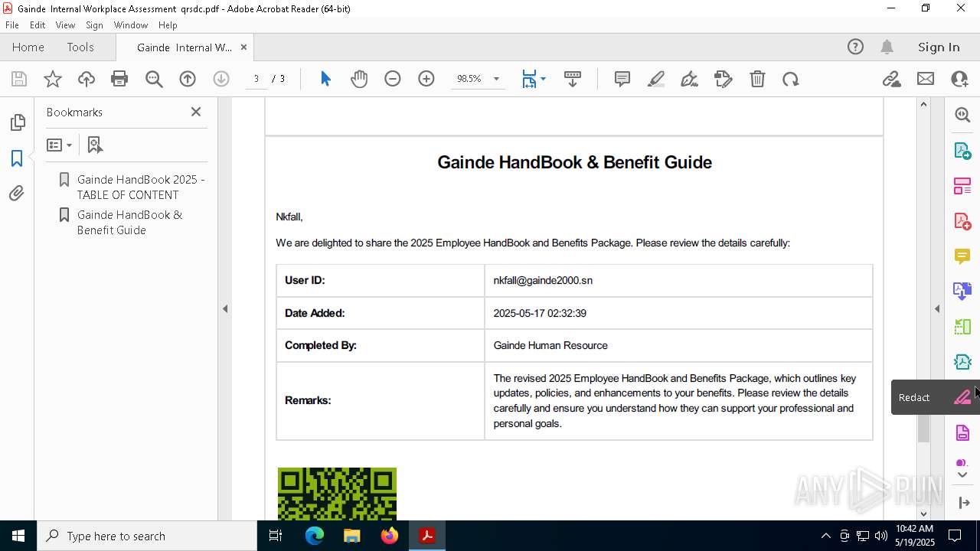Open the Attachments paperclip panel

(x=17, y=194)
